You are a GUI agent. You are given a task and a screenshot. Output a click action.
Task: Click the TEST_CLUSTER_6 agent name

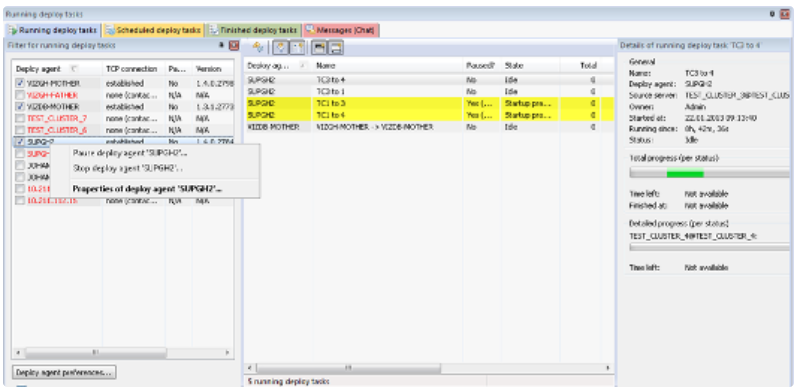point(57,130)
